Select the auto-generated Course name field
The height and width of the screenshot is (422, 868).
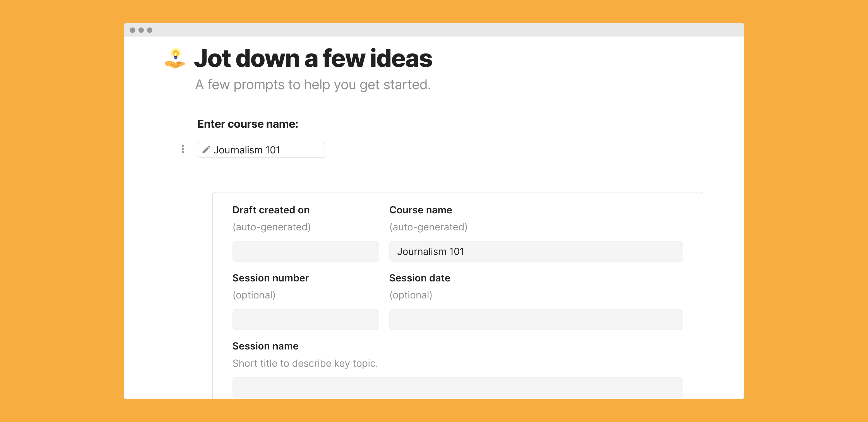pyautogui.click(x=536, y=251)
